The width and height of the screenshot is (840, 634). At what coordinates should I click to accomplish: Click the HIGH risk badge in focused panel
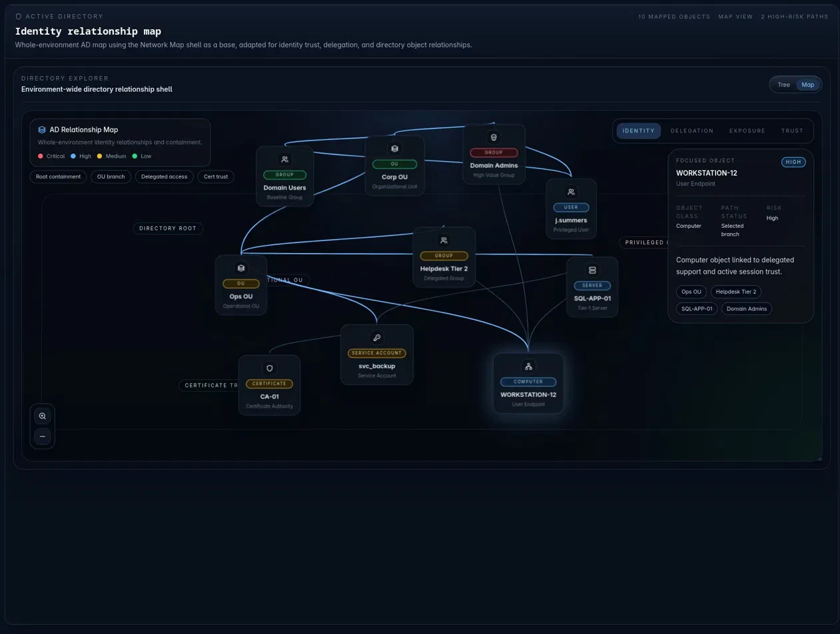(793, 162)
